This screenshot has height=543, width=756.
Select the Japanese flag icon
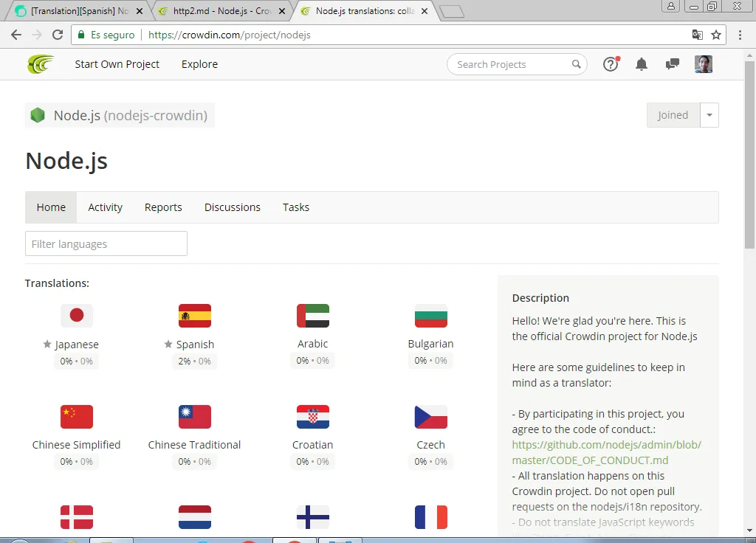[77, 316]
